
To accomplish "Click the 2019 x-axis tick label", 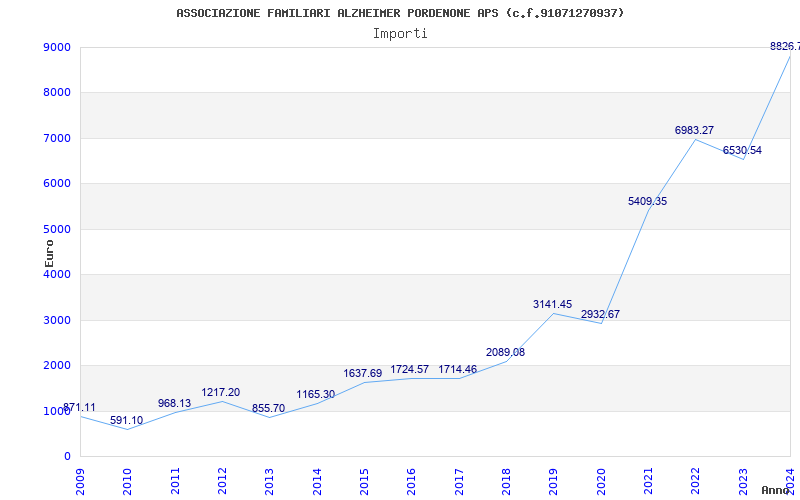I will [554, 481].
